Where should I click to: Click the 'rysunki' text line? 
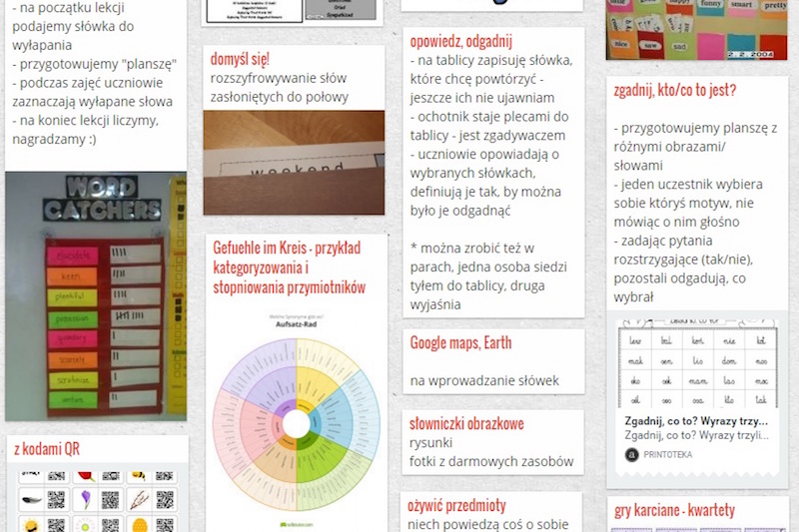[x=430, y=442]
